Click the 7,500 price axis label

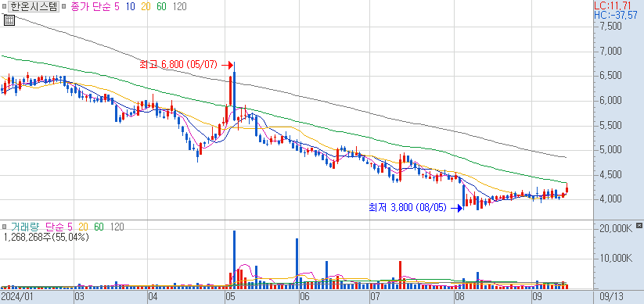(611, 27)
